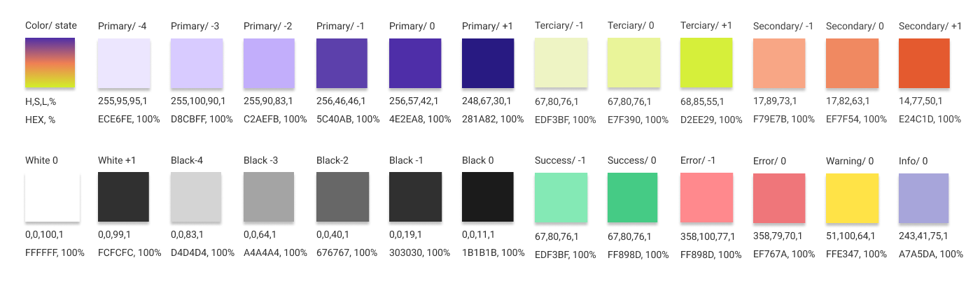Image resolution: width=980 pixels, height=286 pixels.
Task: Click the Error/ 0 red swatch
Action: [x=779, y=198]
